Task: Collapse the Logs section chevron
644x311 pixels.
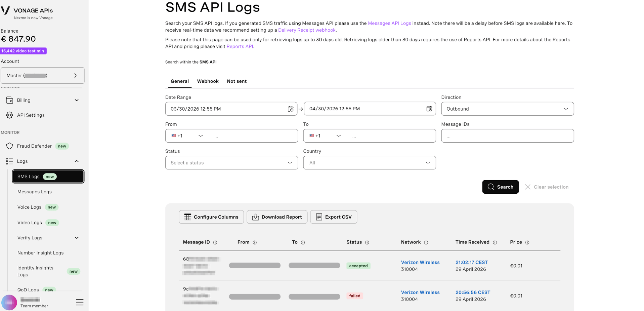Action: pyautogui.click(x=77, y=161)
